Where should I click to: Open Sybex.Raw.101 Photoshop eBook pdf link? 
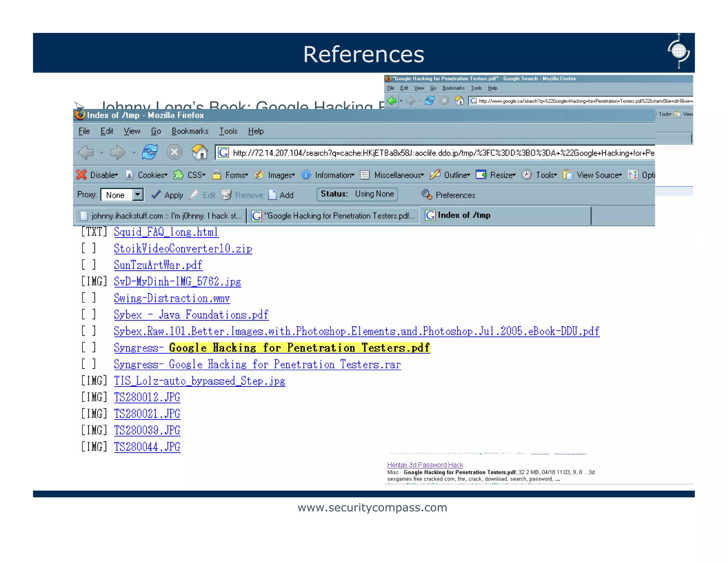357,331
